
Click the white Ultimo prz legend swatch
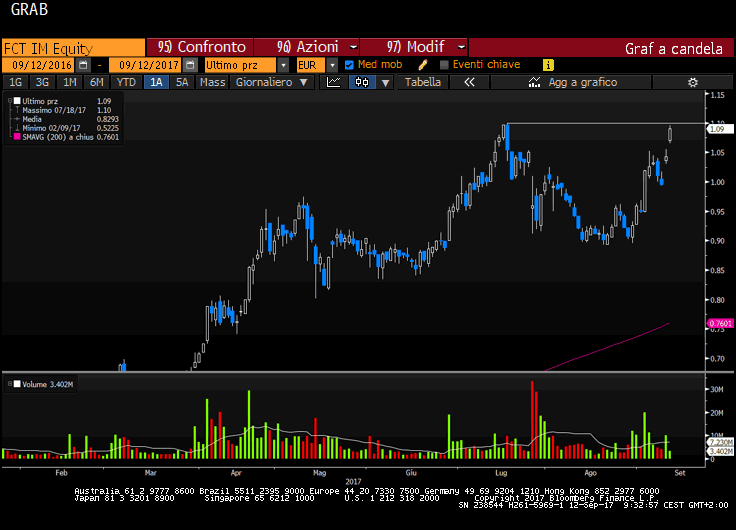click(x=16, y=101)
